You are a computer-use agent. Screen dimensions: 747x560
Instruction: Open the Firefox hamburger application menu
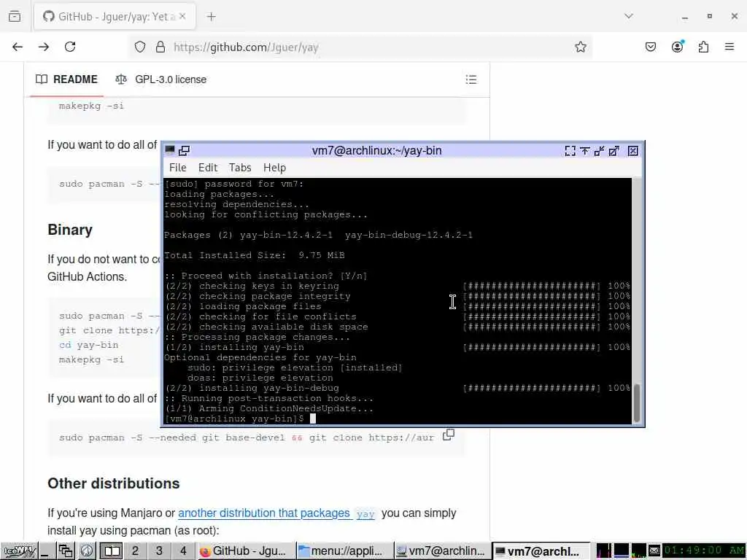729,47
